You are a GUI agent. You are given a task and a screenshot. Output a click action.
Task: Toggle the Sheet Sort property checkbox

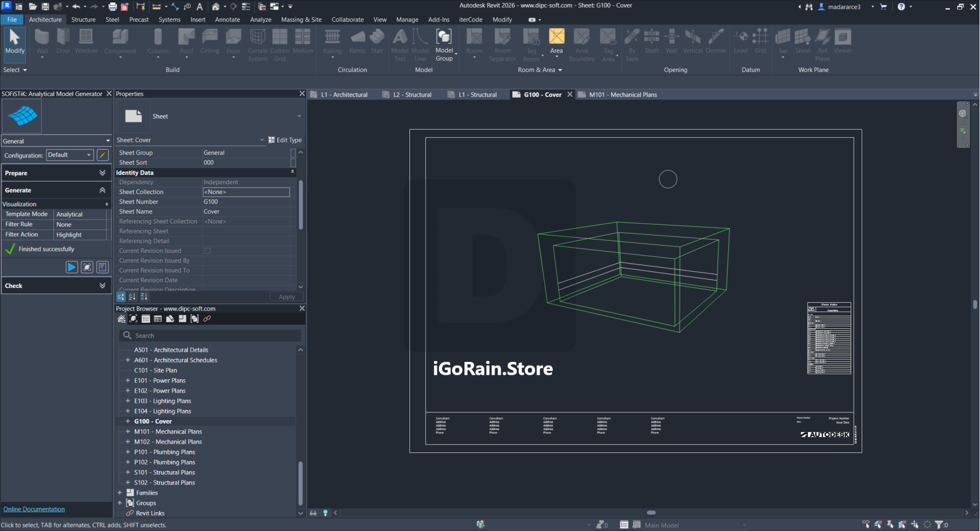[293, 162]
